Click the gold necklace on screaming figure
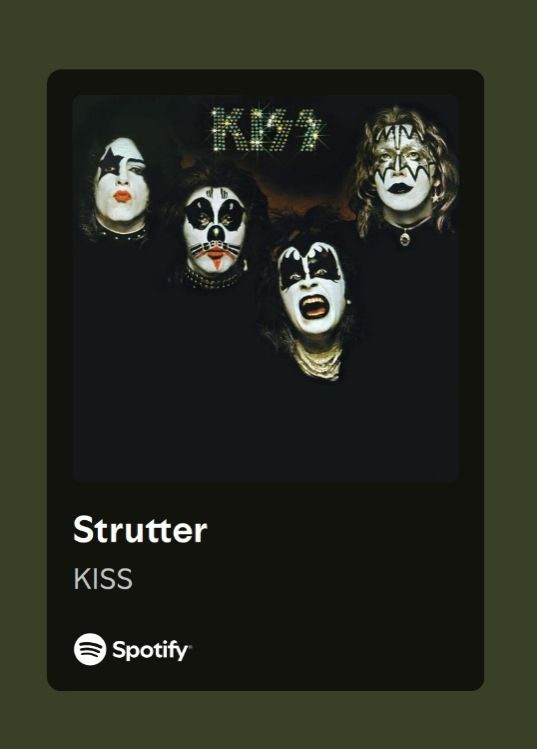 pos(318,362)
